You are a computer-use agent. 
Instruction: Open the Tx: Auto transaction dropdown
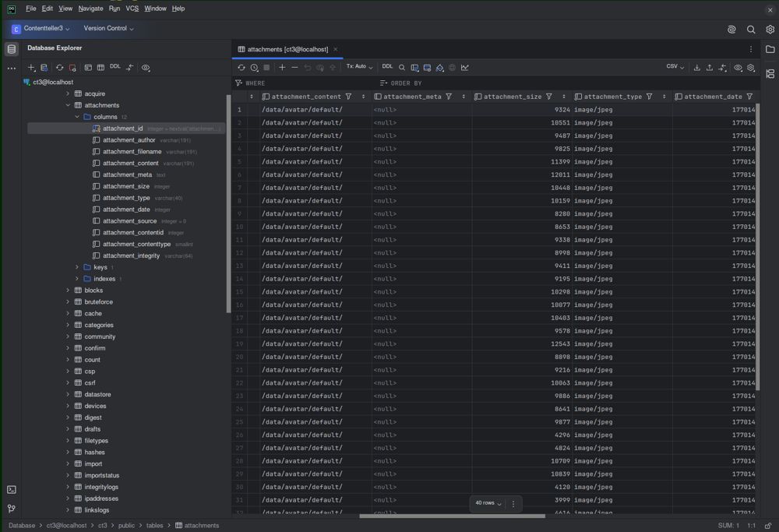click(x=359, y=66)
